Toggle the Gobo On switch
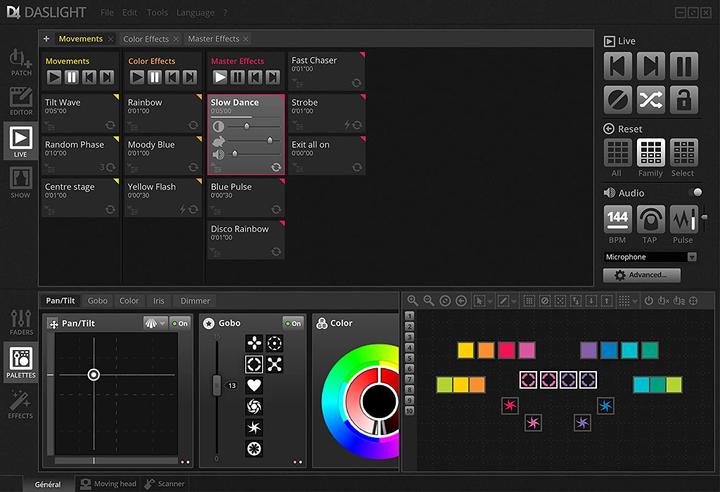 [292, 323]
